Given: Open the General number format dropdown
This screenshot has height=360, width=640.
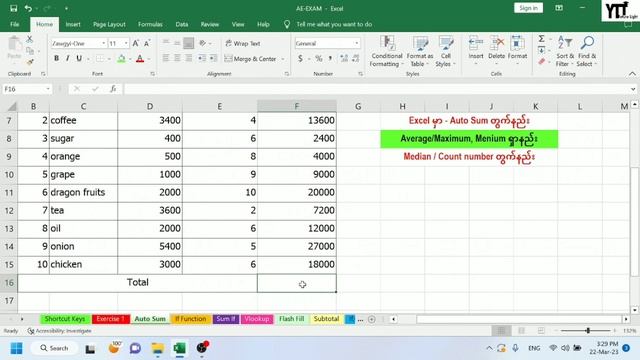Looking at the screenshot, I should (356, 43).
